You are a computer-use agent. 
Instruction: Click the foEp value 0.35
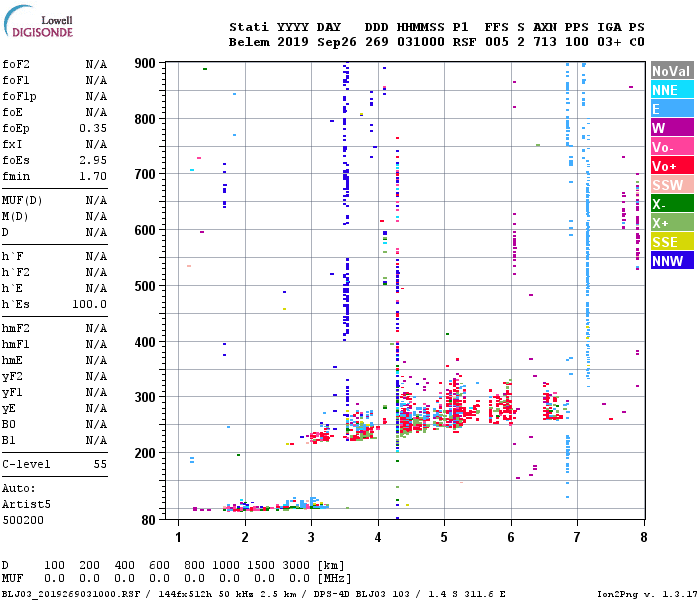coord(93,128)
